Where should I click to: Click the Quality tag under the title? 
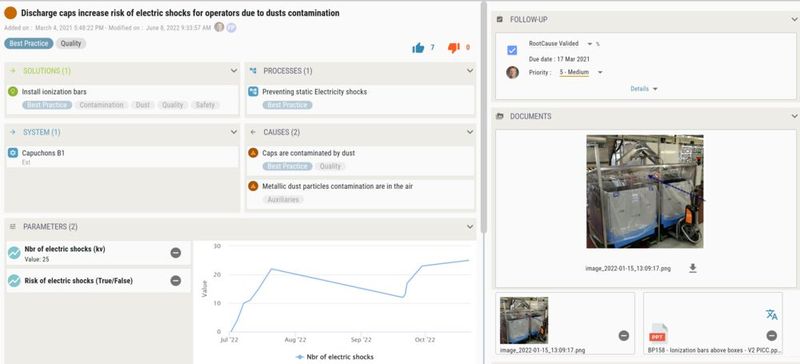point(71,43)
